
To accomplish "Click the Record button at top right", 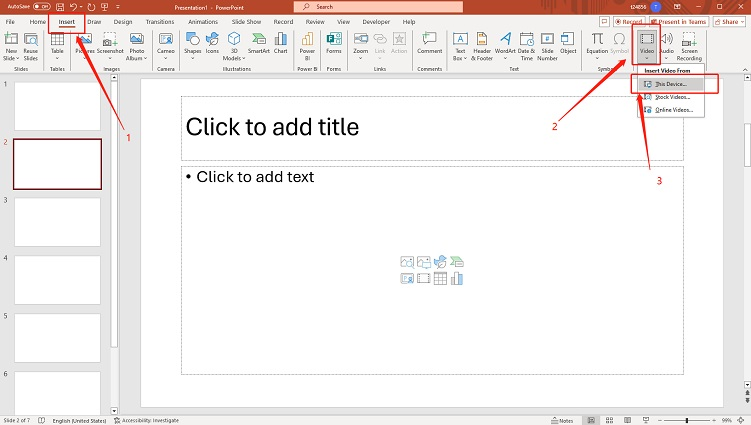I will tap(629, 22).
